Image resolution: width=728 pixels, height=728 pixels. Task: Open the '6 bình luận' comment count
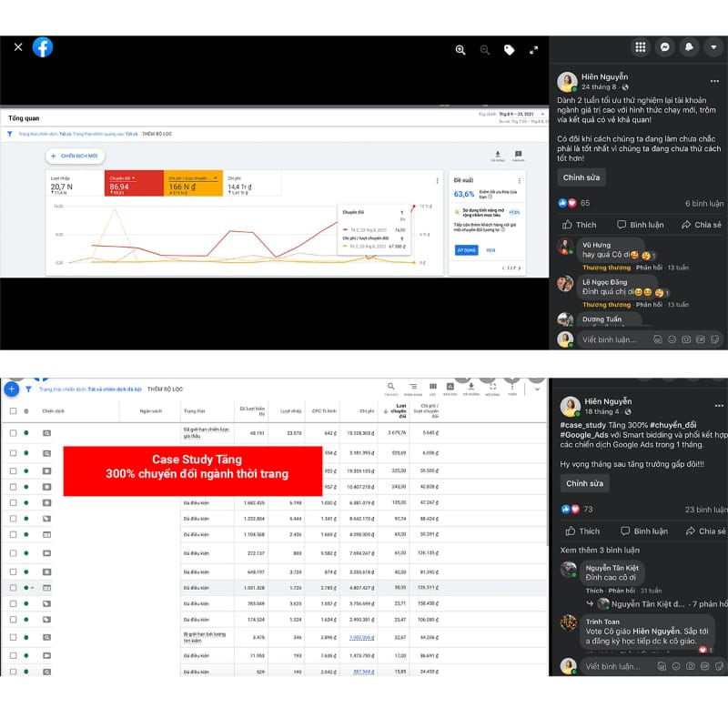point(703,203)
